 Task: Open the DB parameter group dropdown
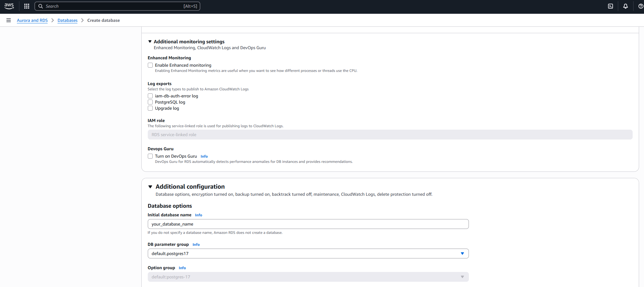tap(308, 254)
